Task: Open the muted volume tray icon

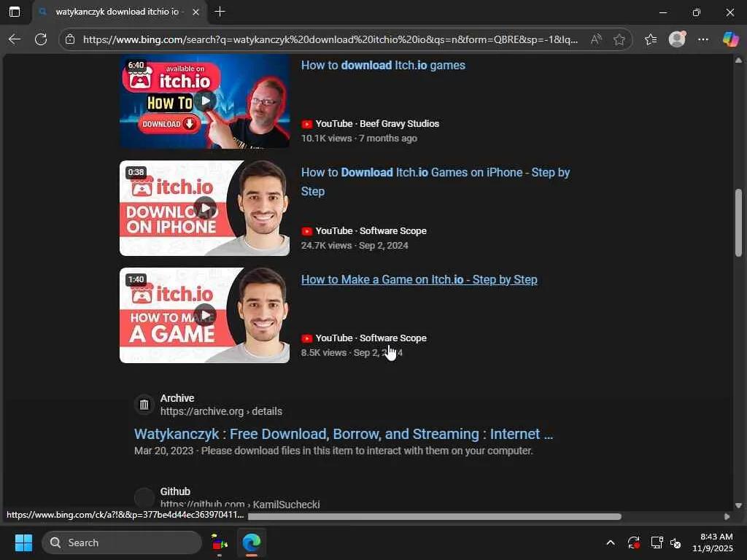Action: coord(676,542)
